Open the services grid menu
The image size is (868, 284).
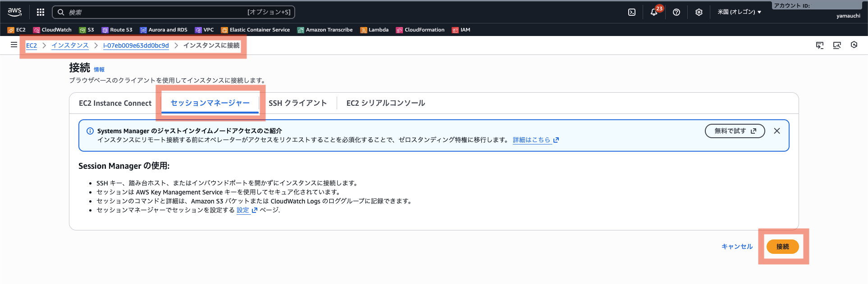(x=41, y=12)
